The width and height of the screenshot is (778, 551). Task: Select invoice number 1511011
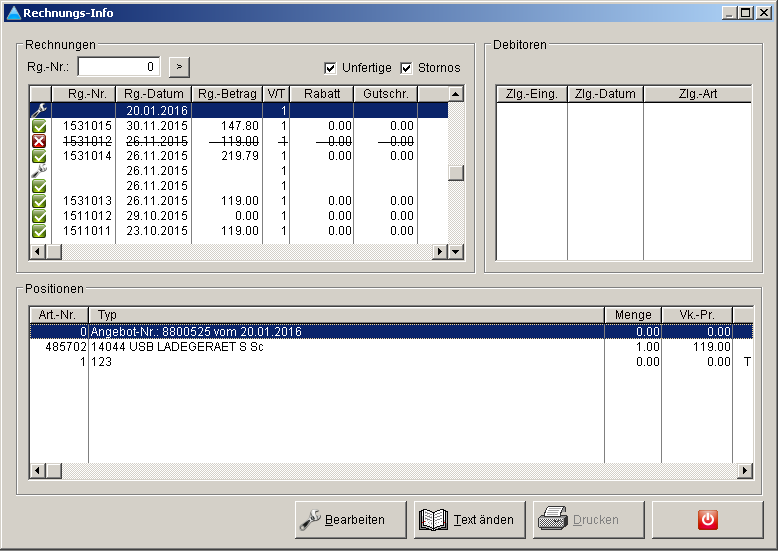tap(87, 231)
